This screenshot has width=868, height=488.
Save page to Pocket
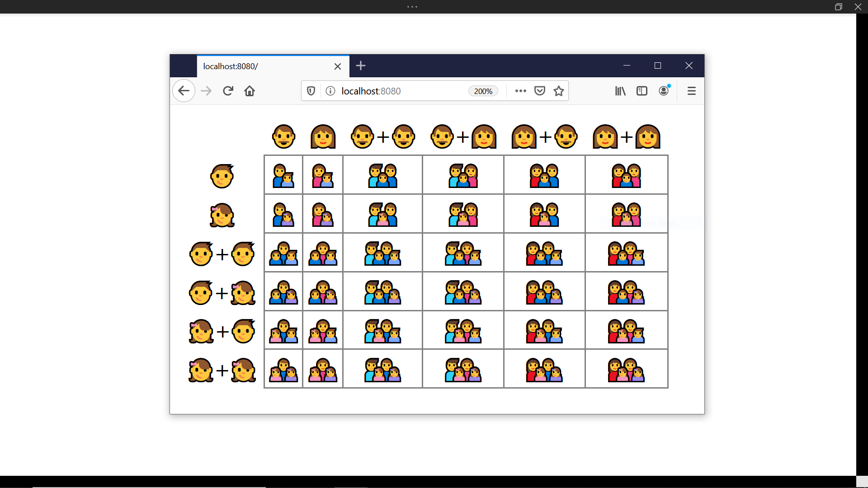coord(540,91)
